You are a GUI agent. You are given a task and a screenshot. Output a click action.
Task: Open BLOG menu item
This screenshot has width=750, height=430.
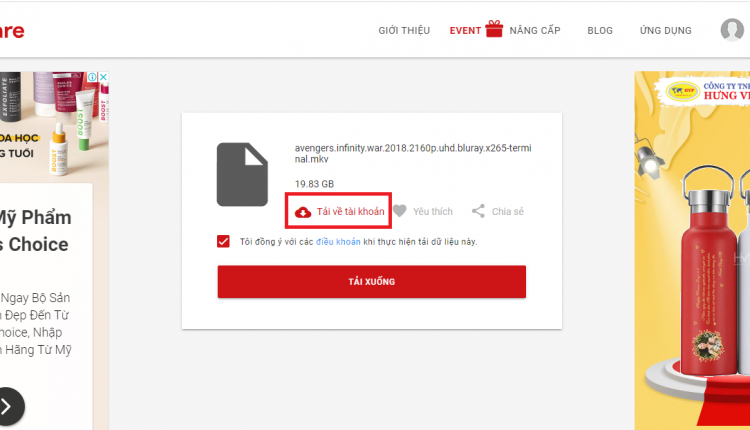[x=600, y=31]
